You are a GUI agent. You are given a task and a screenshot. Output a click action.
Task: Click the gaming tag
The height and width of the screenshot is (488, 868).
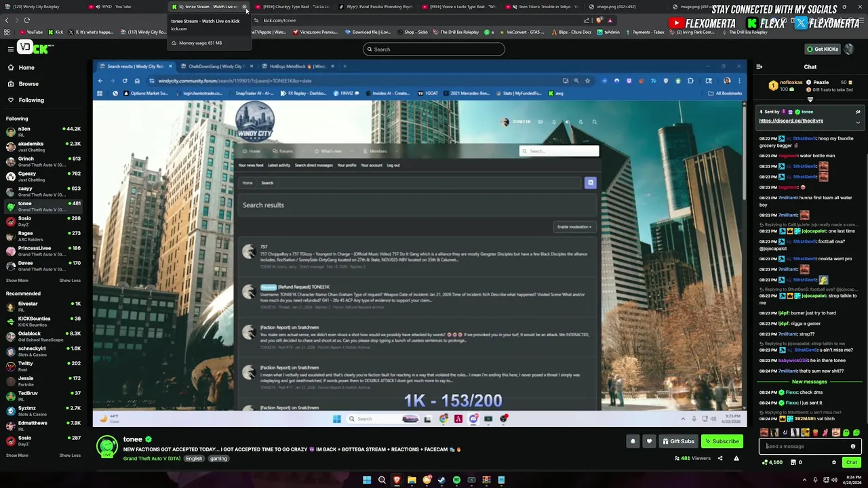click(x=218, y=459)
